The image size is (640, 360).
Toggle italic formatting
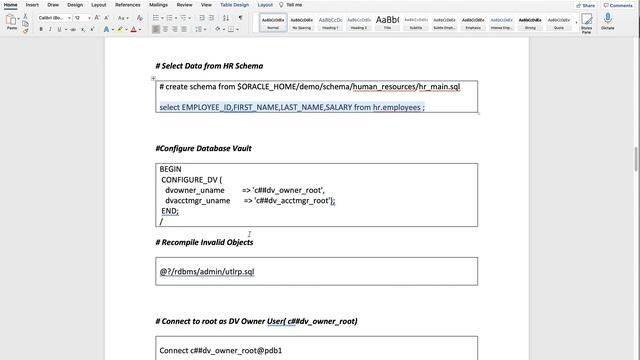pos(50,29)
